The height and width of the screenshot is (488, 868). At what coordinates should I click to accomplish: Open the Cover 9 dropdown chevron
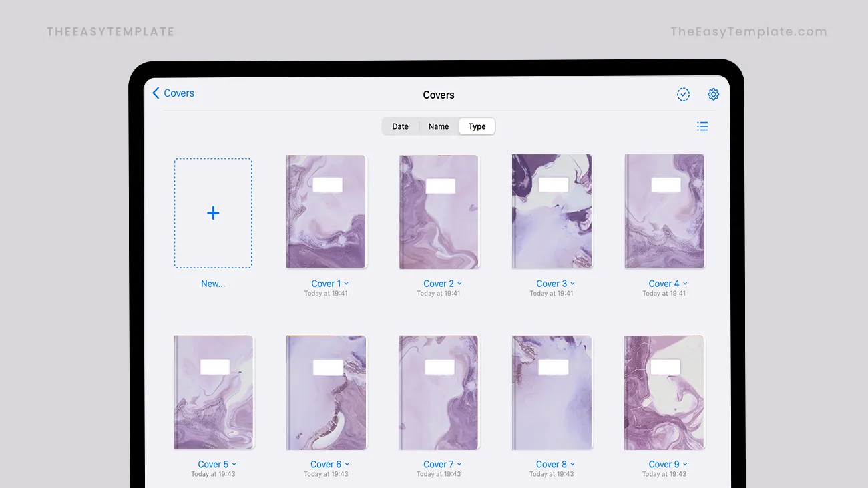tap(685, 465)
